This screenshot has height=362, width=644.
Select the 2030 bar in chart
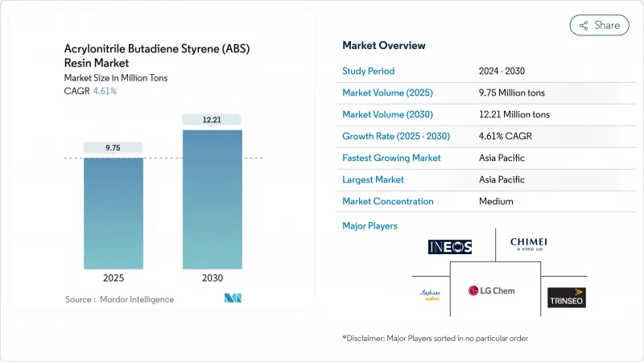(213, 200)
